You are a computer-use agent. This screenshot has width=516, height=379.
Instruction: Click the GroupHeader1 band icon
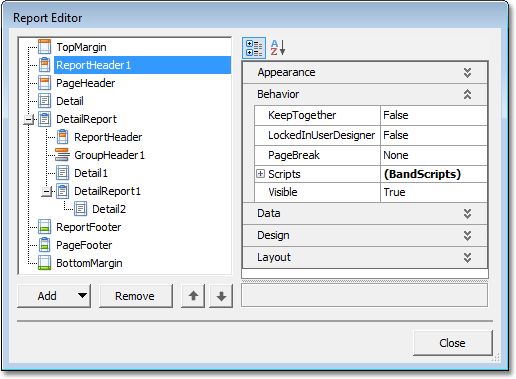[62, 155]
